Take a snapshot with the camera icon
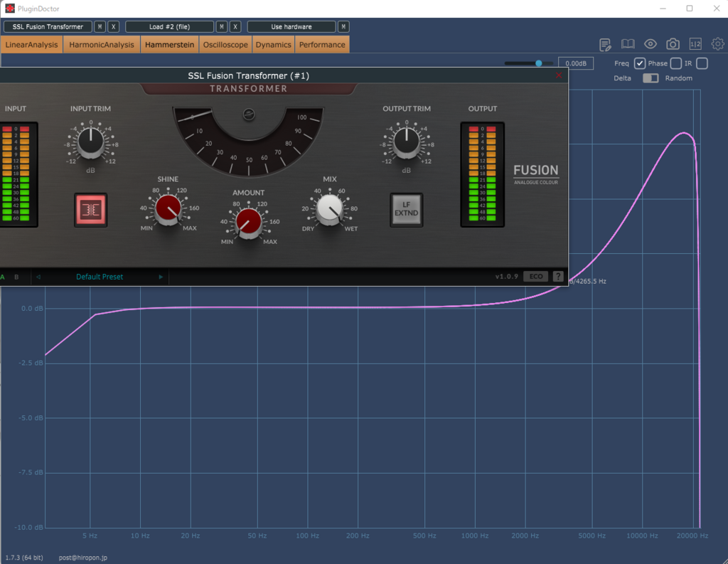 [x=673, y=44]
